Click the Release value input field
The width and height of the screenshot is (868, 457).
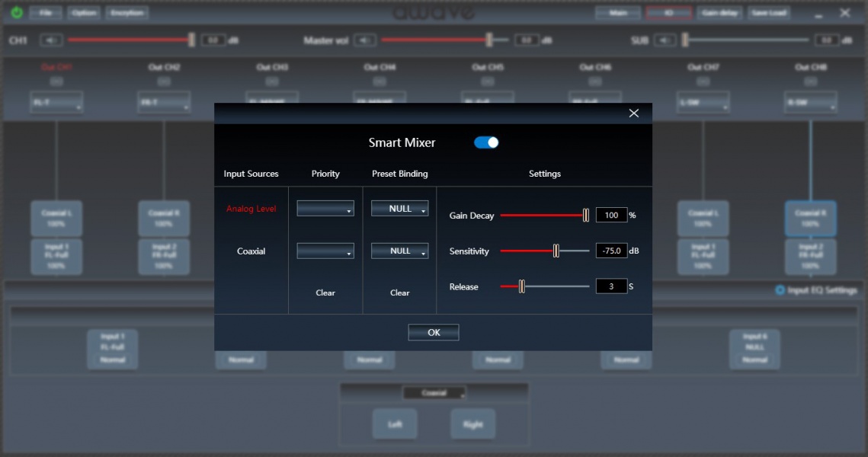(x=611, y=286)
